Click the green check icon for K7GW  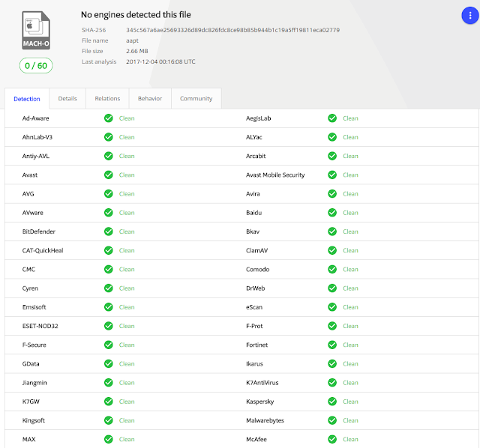coord(108,402)
